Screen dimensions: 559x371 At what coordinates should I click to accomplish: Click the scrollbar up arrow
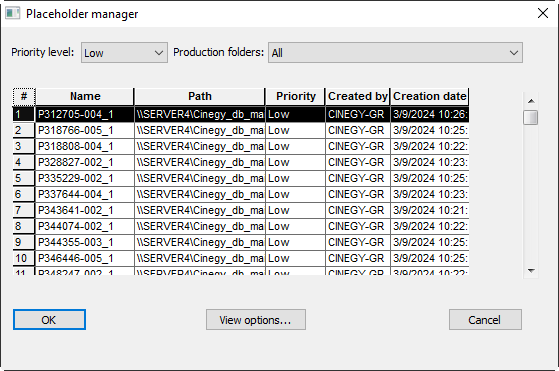click(531, 101)
